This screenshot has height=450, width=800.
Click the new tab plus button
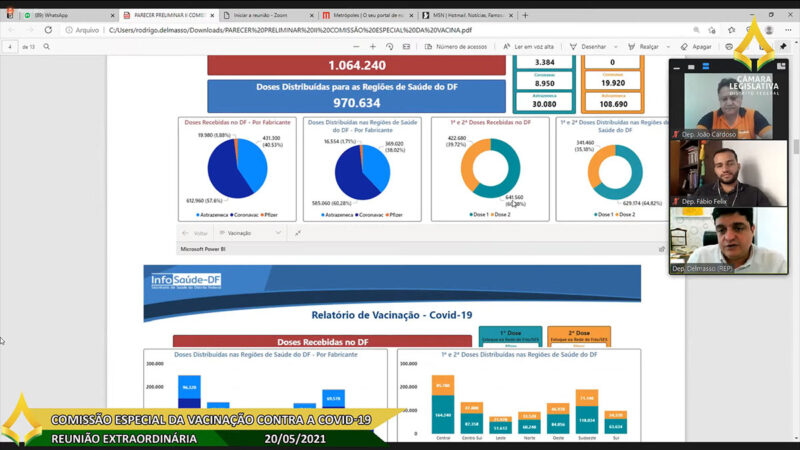(526, 15)
